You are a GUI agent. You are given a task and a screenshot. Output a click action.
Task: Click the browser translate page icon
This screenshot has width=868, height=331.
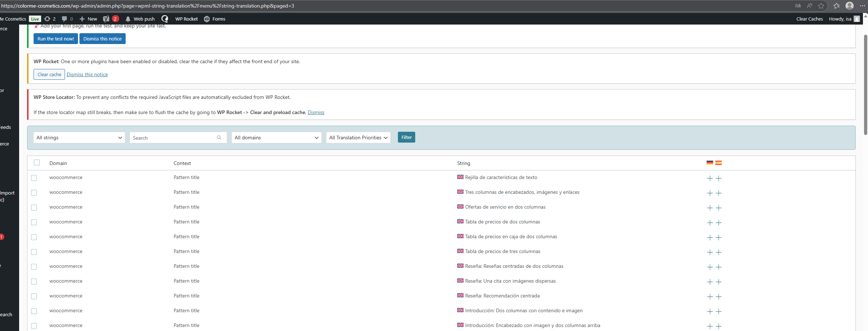tap(798, 6)
